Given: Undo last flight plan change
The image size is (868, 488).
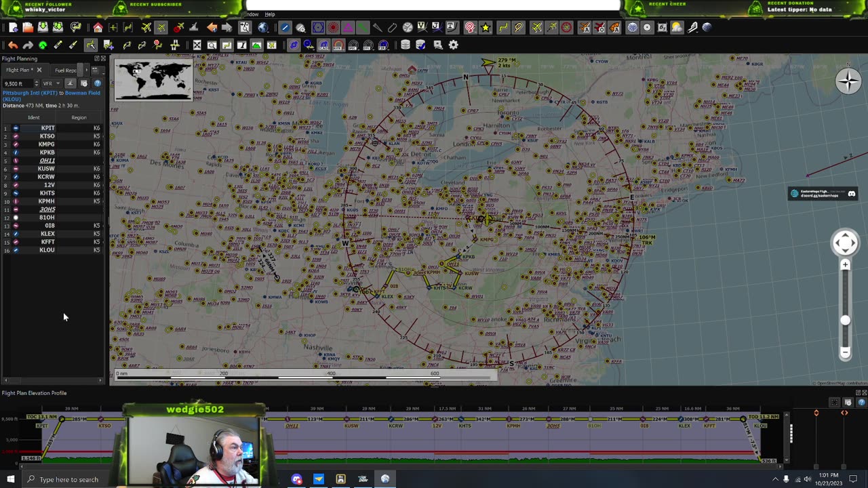Looking at the screenshot, I should pos(13,45).
